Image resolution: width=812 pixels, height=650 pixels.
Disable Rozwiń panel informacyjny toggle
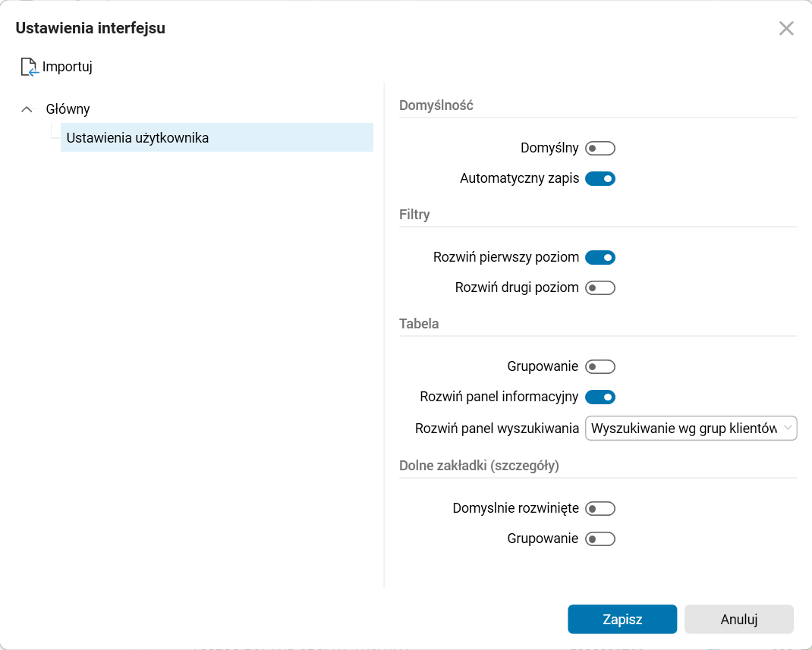[x=600, y=397]
